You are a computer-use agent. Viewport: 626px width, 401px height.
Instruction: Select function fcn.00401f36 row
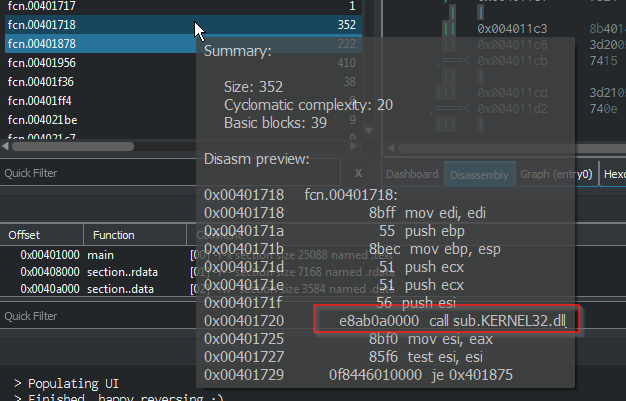[183, 82]
